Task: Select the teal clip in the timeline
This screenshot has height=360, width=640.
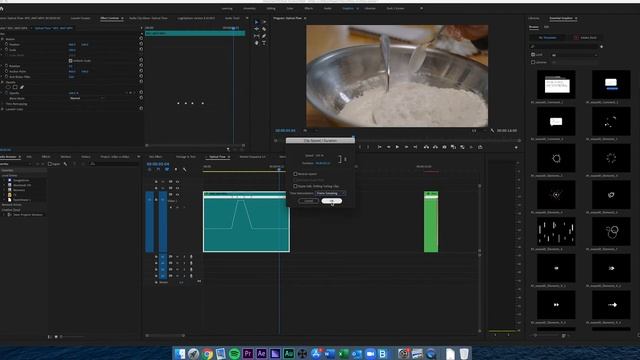Action: click(x=247, y=222)
